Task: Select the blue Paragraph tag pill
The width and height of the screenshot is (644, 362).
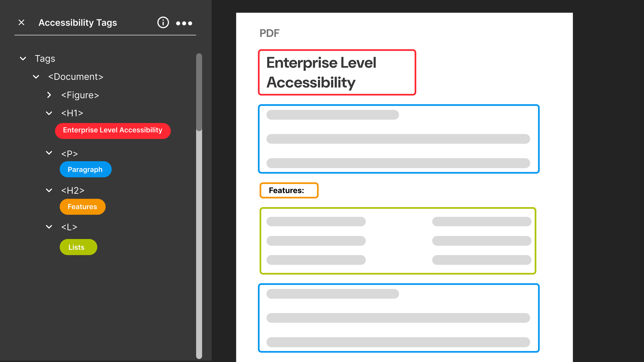Action: point(86,169)
